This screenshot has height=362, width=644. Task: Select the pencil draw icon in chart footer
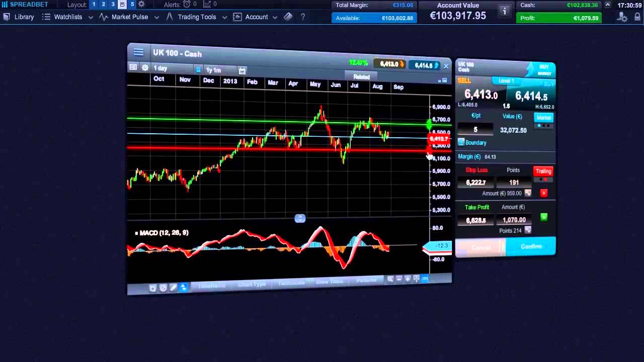173,288
